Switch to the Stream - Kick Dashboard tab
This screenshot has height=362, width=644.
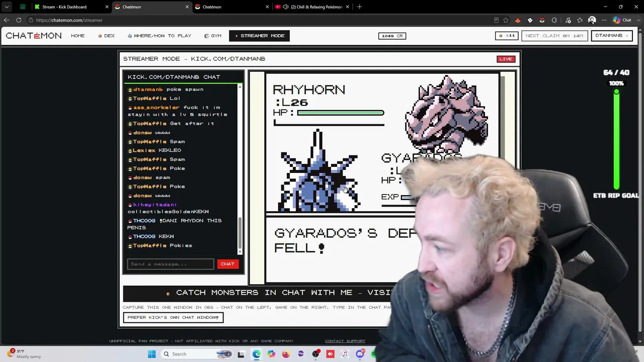point(69,7)
